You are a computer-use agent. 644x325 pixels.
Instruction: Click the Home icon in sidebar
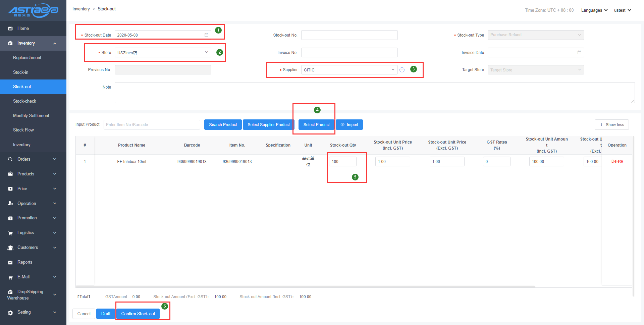pos(10,29)
